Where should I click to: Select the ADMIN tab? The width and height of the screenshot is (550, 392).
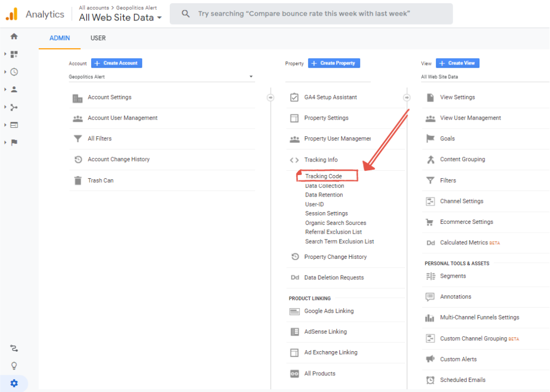coord(60,38)
